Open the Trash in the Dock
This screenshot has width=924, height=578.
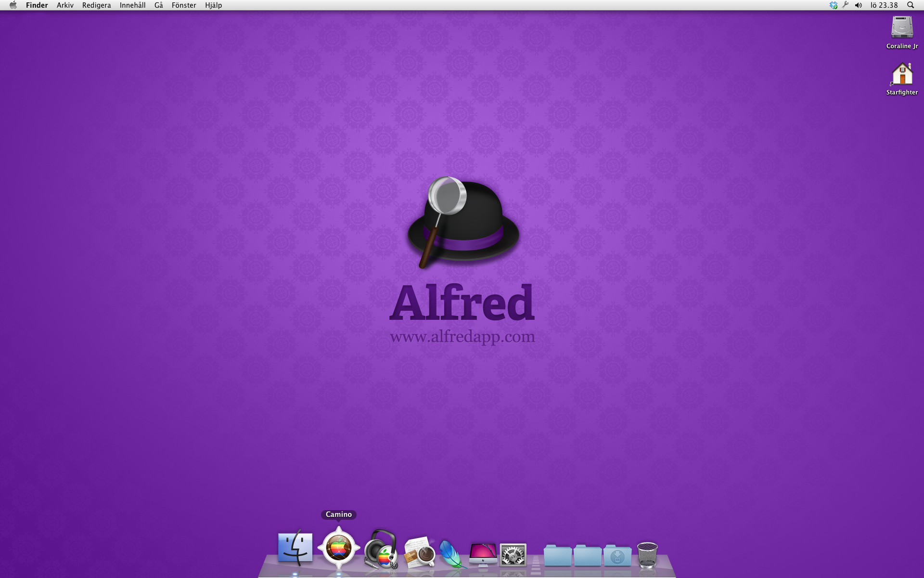pos(647,554)
